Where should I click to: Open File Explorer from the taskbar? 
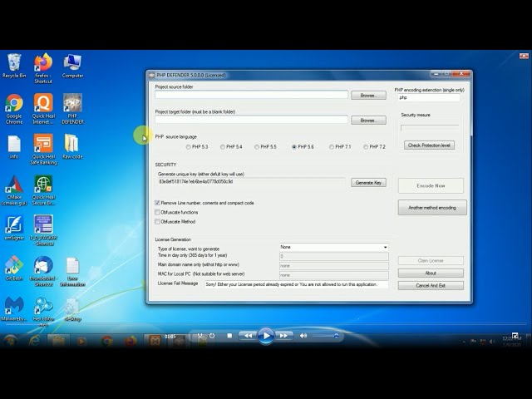58,340
